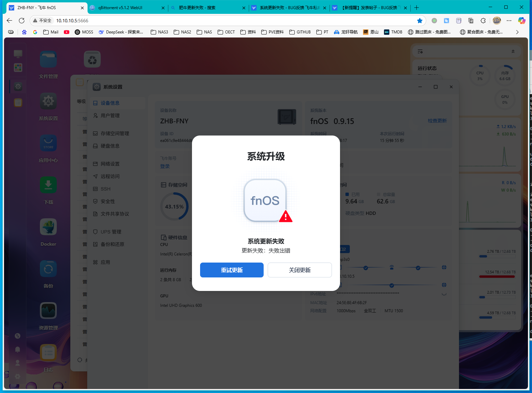Open the user profile icon in fnOS taskbar
This screenshot has width=532, height=393.
click(18, 363)
